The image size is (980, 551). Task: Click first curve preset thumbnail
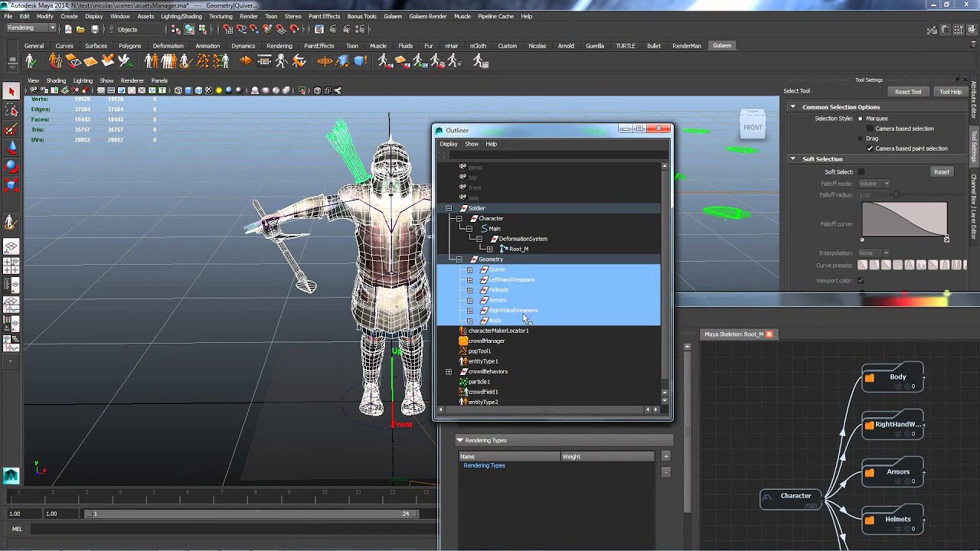pyautogui.click(x=862, y=265)
